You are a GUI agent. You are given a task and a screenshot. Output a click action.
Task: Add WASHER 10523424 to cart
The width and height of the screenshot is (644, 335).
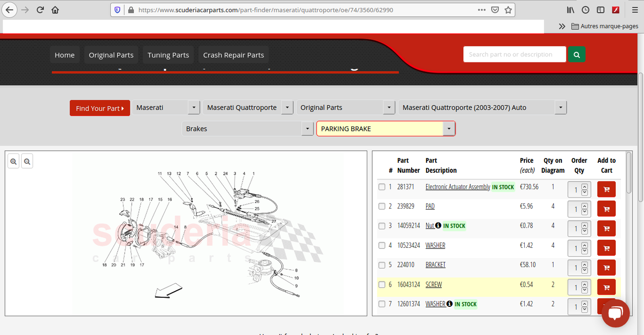606,248
